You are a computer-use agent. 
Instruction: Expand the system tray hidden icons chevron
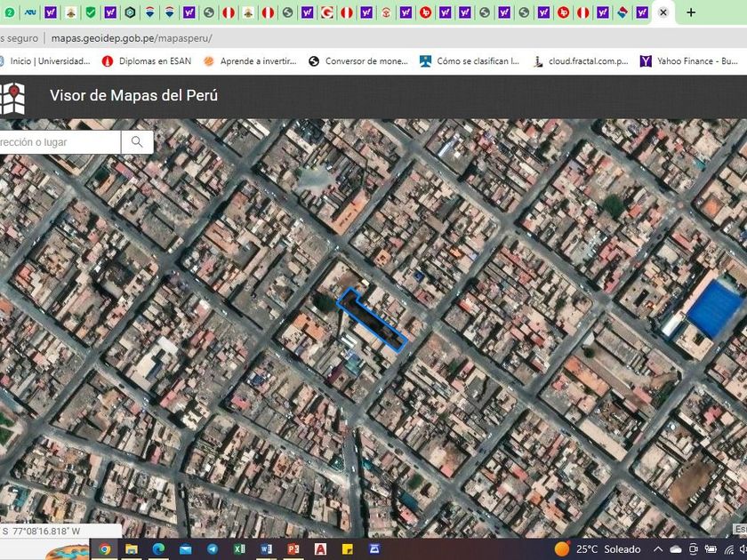pos(658,549)
